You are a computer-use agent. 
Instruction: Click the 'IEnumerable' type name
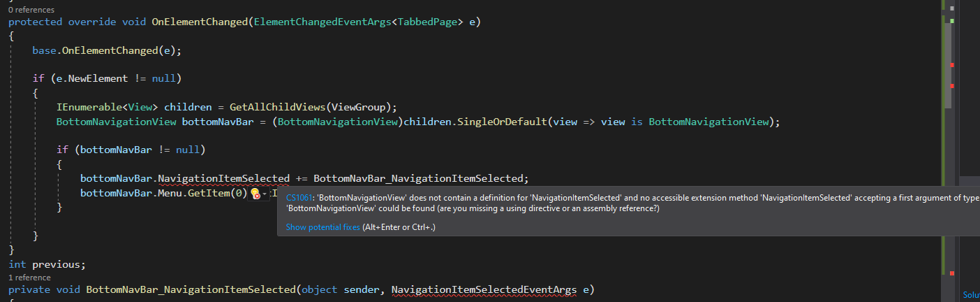click(x=89, y=107)
